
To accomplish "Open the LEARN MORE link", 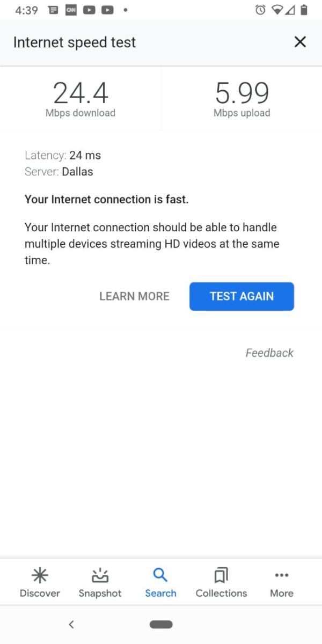I will click(134, 296).
